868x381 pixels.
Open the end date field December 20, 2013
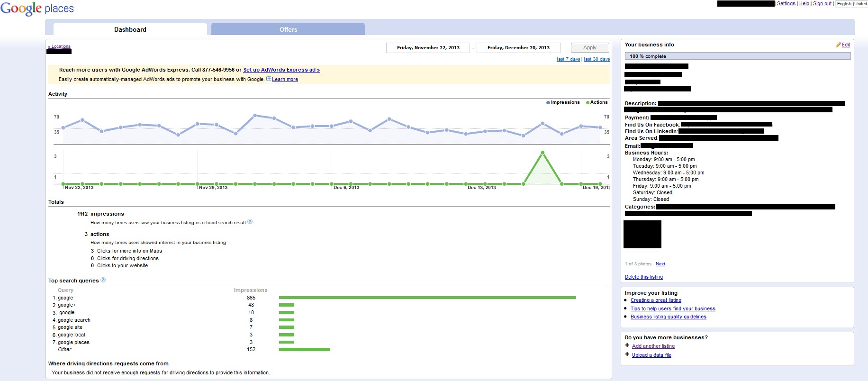pos(518,48)
